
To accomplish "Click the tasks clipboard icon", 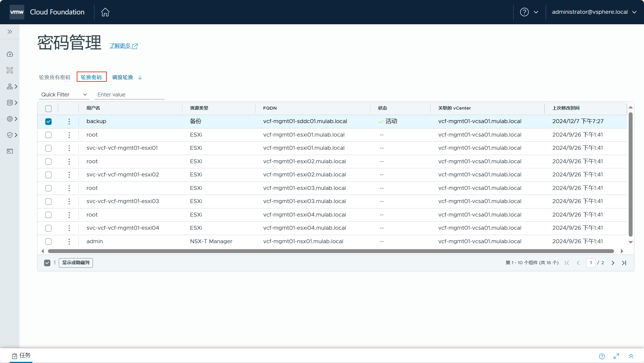I will [x=14, y=356].
